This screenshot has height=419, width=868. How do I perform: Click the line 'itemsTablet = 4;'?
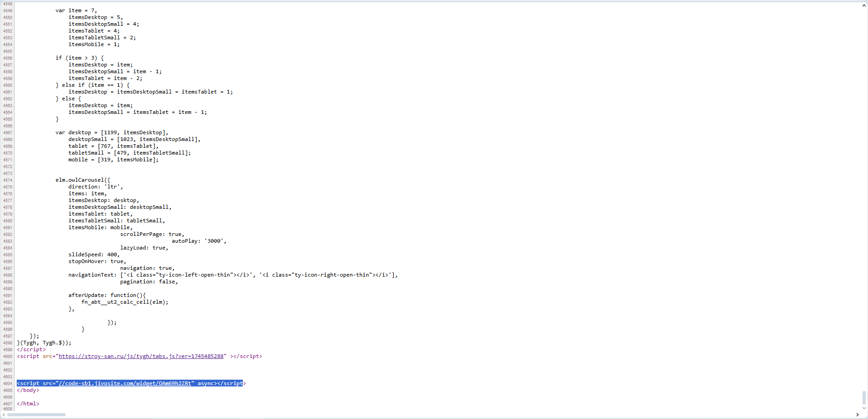pos(94,31)
